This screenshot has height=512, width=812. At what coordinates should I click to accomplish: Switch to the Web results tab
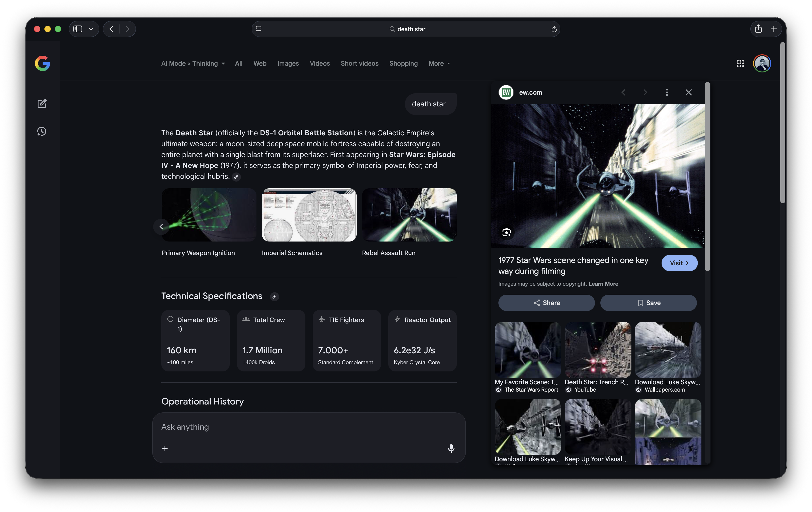(260, 63)
